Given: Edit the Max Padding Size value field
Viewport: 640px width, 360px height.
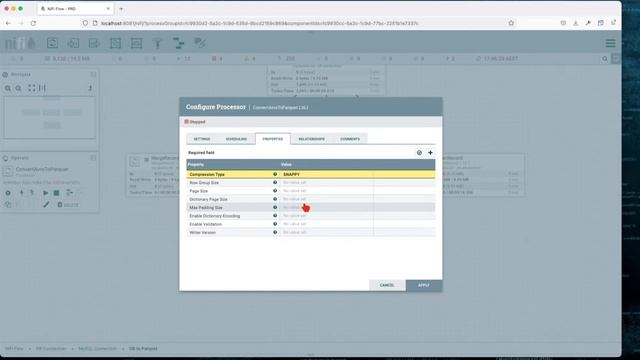Looking at the screenshot, I should coord(326,207).
